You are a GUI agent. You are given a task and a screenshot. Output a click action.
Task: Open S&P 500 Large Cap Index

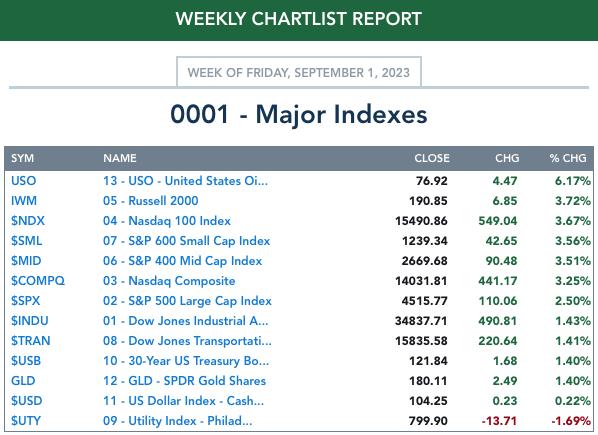(x=187, y=301)
